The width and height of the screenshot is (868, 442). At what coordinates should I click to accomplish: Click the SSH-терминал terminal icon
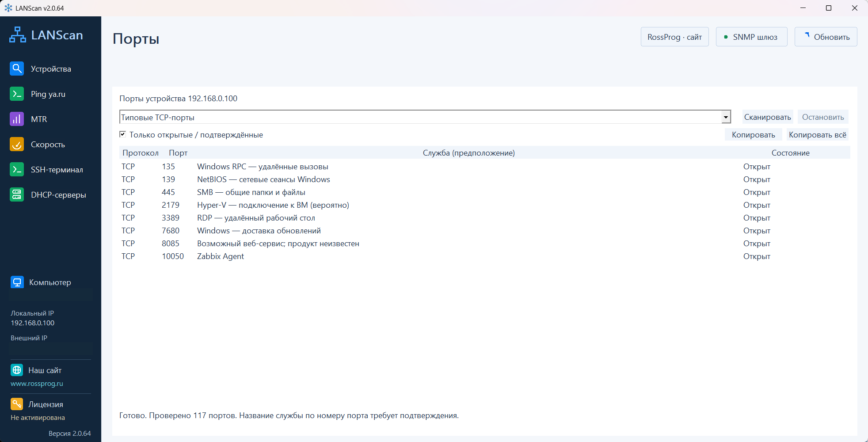pyautogui.click(x=17, y=169)
